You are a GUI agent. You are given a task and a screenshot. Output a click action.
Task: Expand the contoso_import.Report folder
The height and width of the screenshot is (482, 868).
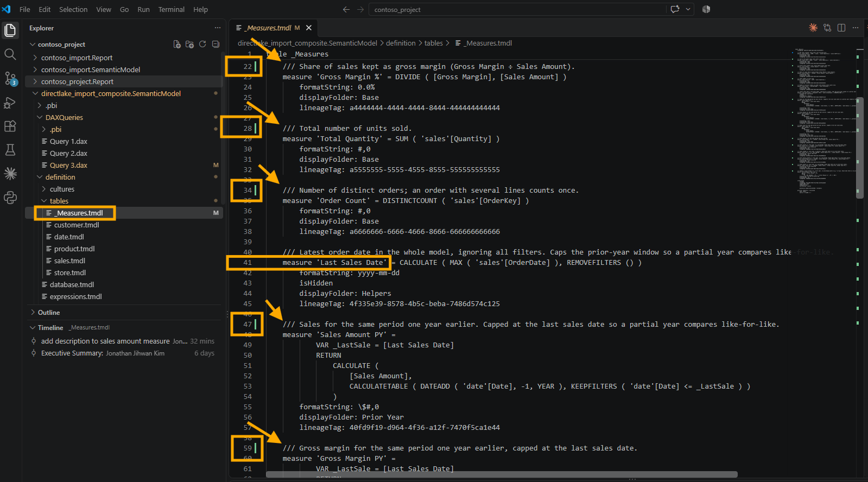tap(77, 58)
